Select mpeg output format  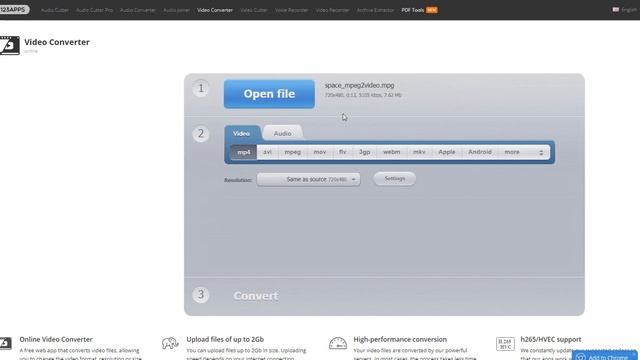293,152
